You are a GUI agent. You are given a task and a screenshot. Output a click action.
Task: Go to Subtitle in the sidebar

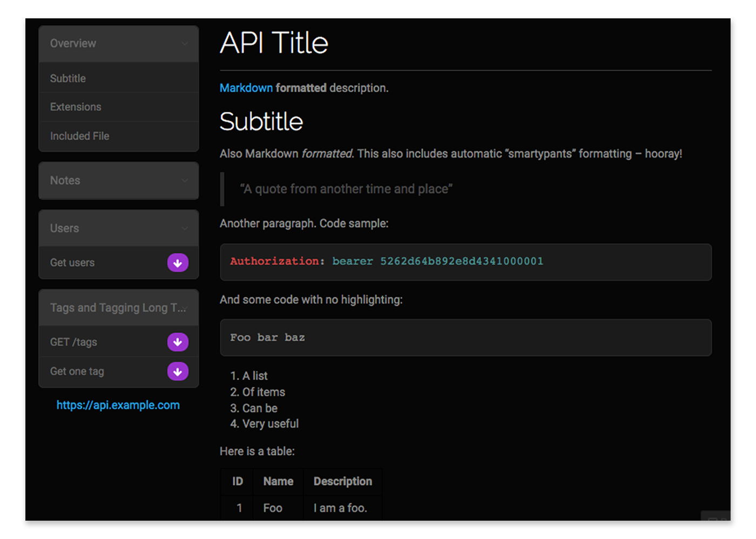tap(68, 79)
